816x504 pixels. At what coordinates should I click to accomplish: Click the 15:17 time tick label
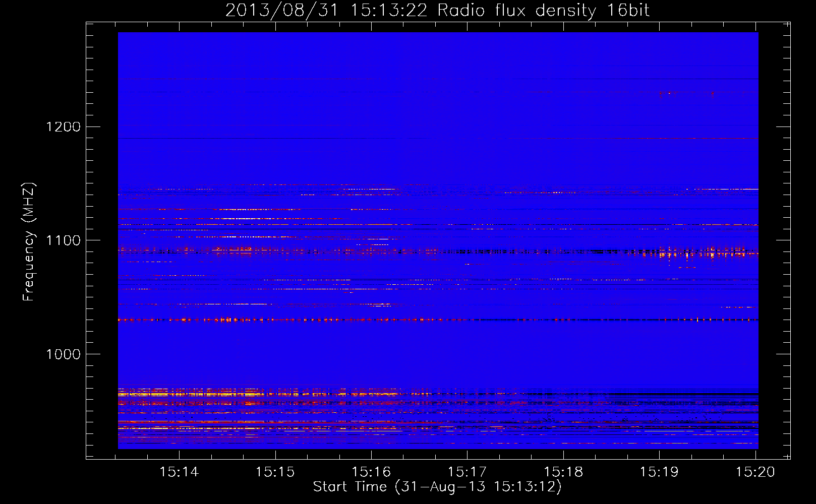point(467,472)
